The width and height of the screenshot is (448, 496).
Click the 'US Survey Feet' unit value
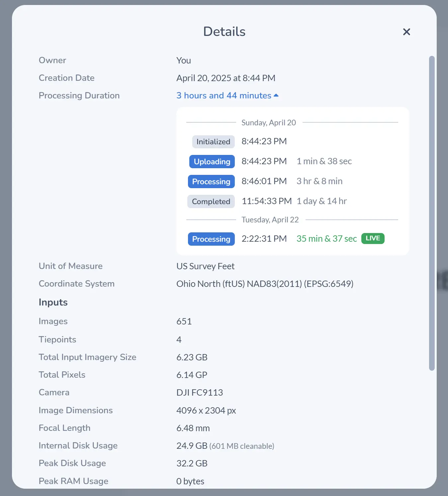coord(205,266)
